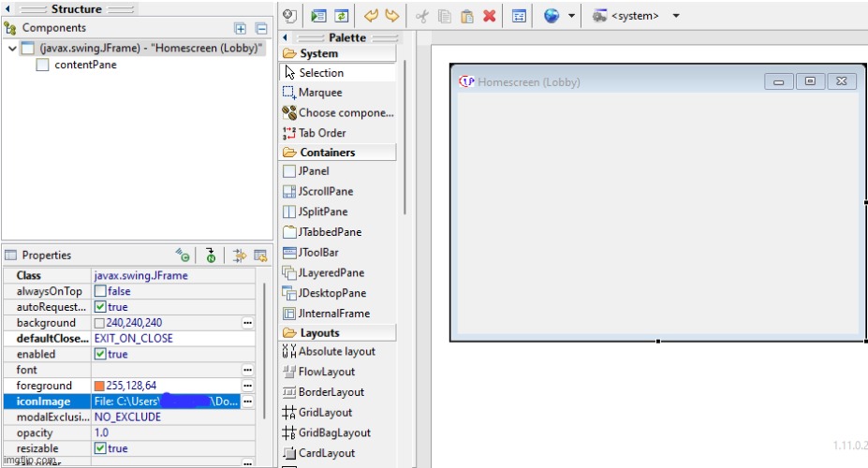Click the Paste clipboard icon

pyautogui.click(x=467, y=17)
